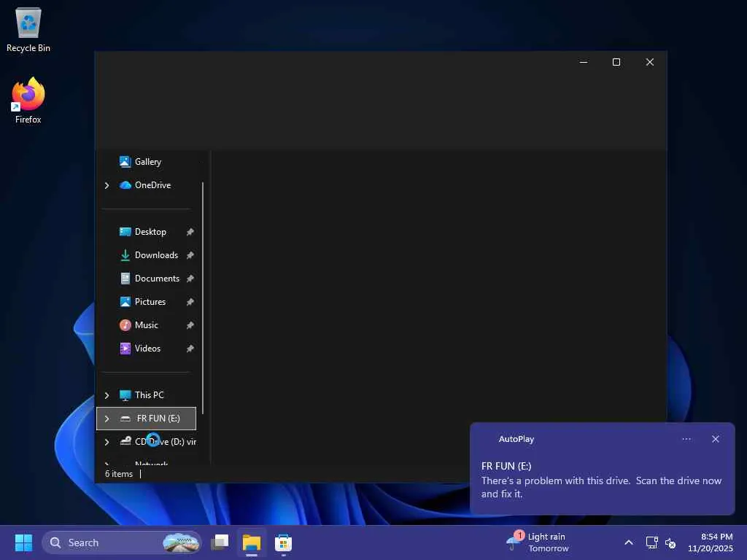Unpin Desktop using its pin icon
The height and width of the screenshot is (560, 747).
coord(190,232)
